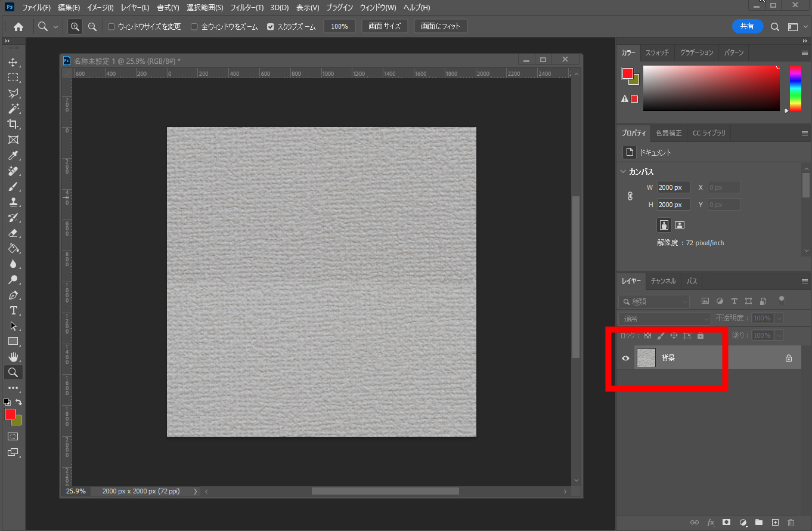This screenshot has height=531, width=812.
Task: Select the Hand tool
Action: pyautogui.click(x=13, y=357)
